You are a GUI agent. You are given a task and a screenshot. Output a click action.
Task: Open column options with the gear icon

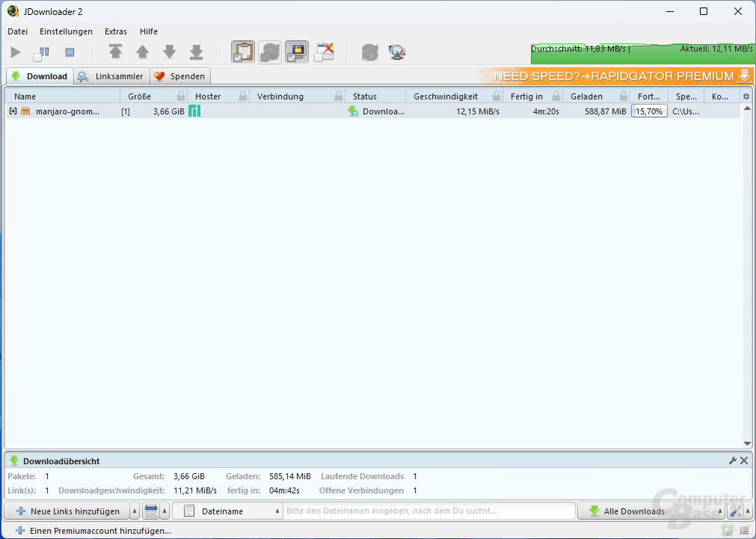(746, 96)
